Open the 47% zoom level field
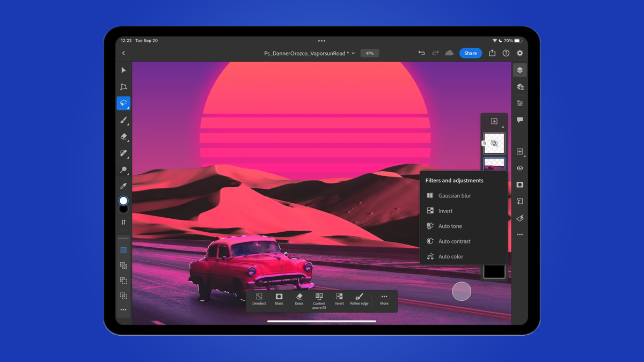The image size is (644, 362). (x=369, y=54)
